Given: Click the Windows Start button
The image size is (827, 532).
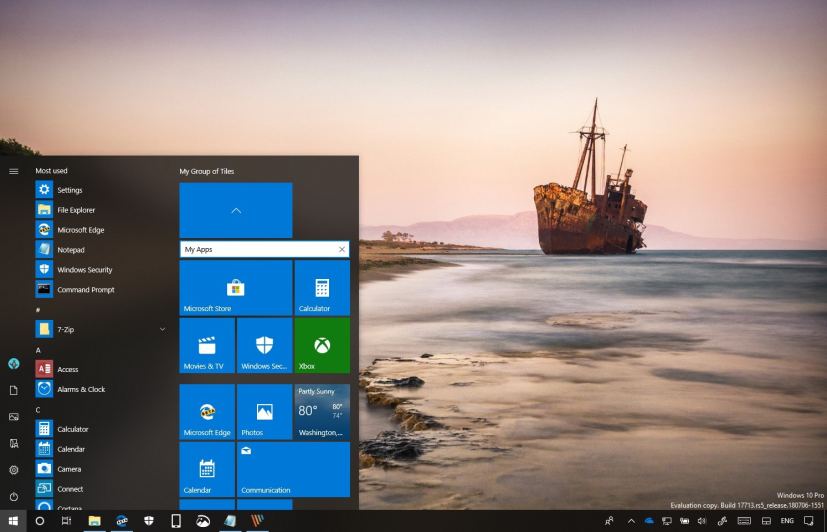Looking at the screenshot, I should click(x=13, y=521).
